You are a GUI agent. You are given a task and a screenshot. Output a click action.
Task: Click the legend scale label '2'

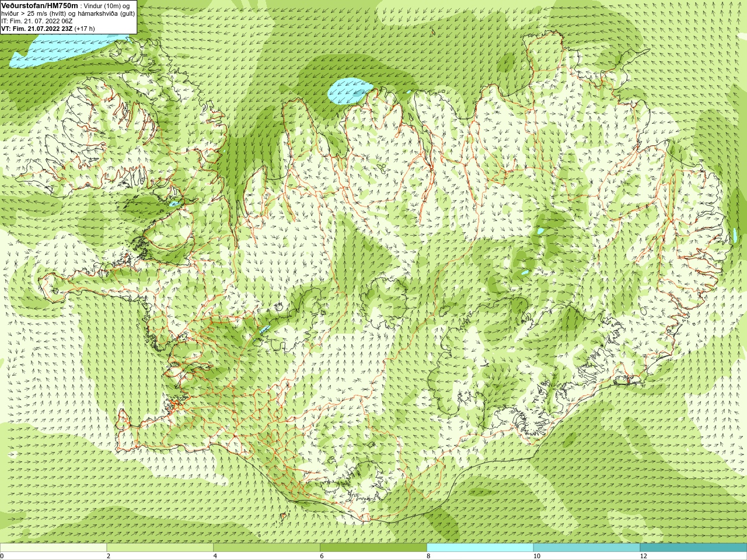tap(109, 556)
